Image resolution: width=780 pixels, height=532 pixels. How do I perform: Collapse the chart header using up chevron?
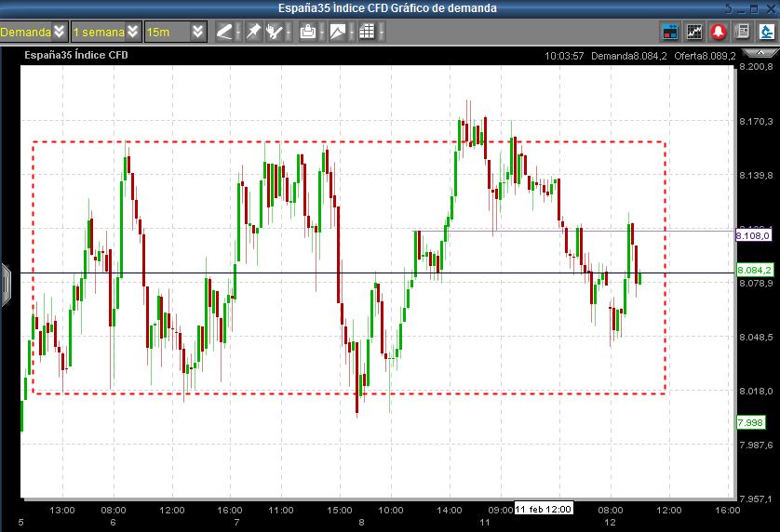760,53
